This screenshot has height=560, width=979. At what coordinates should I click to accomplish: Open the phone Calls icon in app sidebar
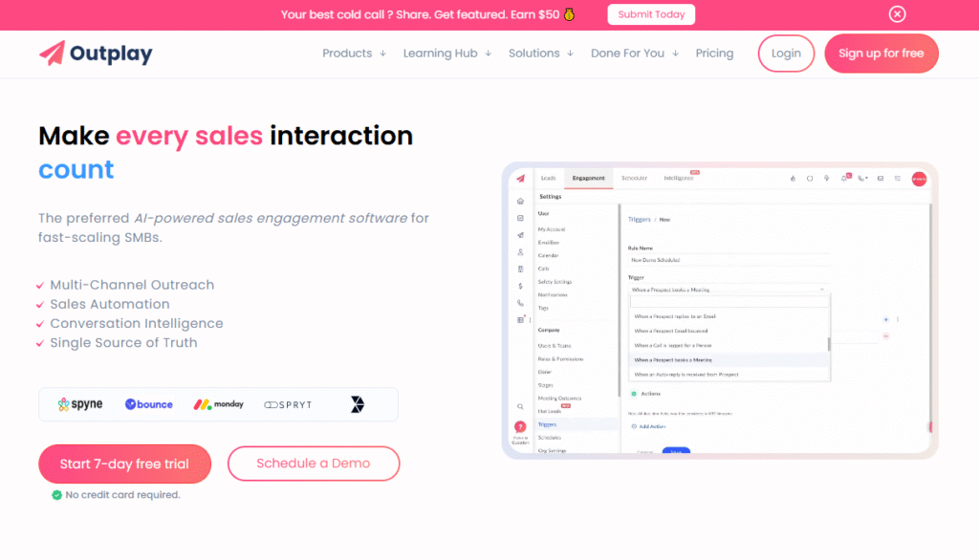pyautogui.click(x=520, y=303)
